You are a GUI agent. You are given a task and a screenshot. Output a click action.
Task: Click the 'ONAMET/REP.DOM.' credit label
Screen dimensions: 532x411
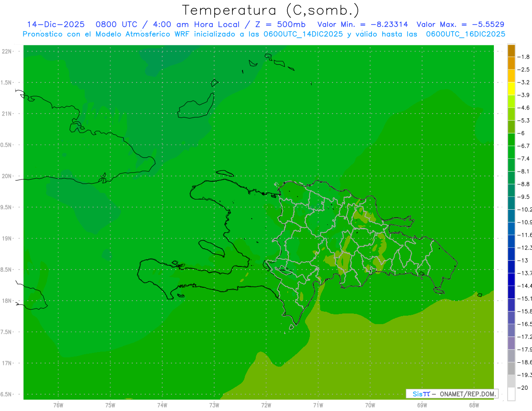[468, 394]
